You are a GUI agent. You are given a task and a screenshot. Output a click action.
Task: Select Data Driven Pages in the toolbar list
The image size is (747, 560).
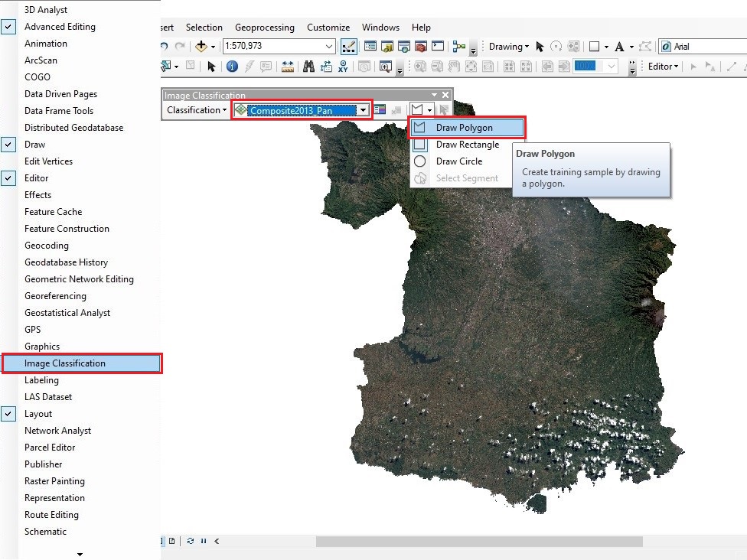[60, 94]
